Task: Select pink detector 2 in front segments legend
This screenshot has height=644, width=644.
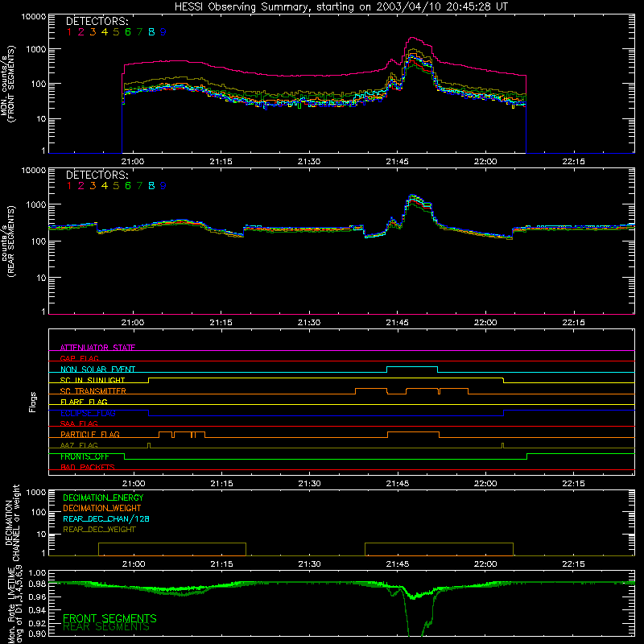Action: pyautogui.click(x=81, y=32)
